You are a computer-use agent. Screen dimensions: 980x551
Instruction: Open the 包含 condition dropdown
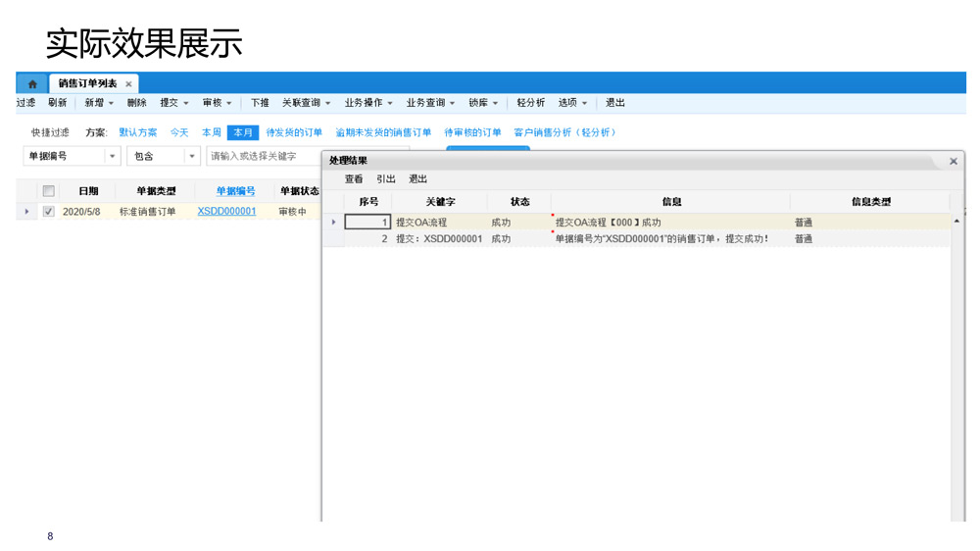pyautogui.click(x=192, y=156)
